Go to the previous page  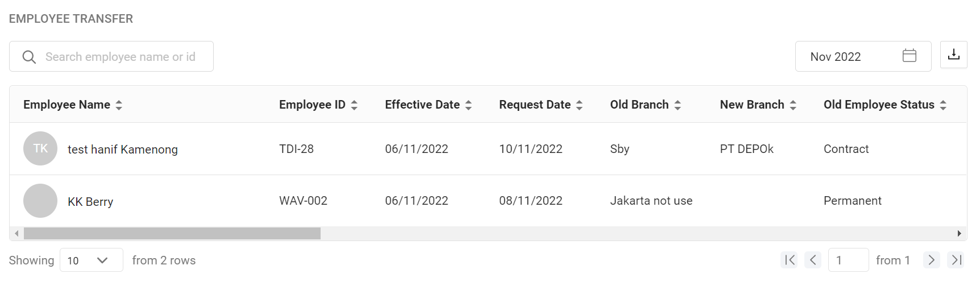813,260
